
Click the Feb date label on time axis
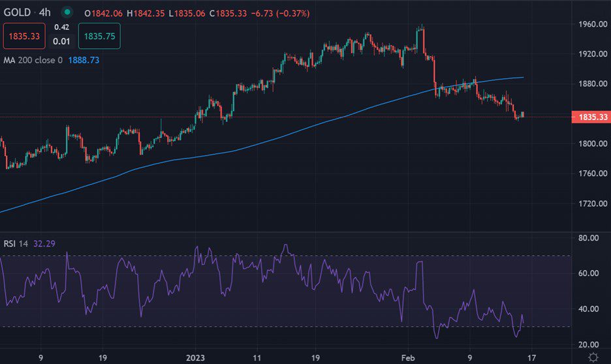click(x=408, y=357)
